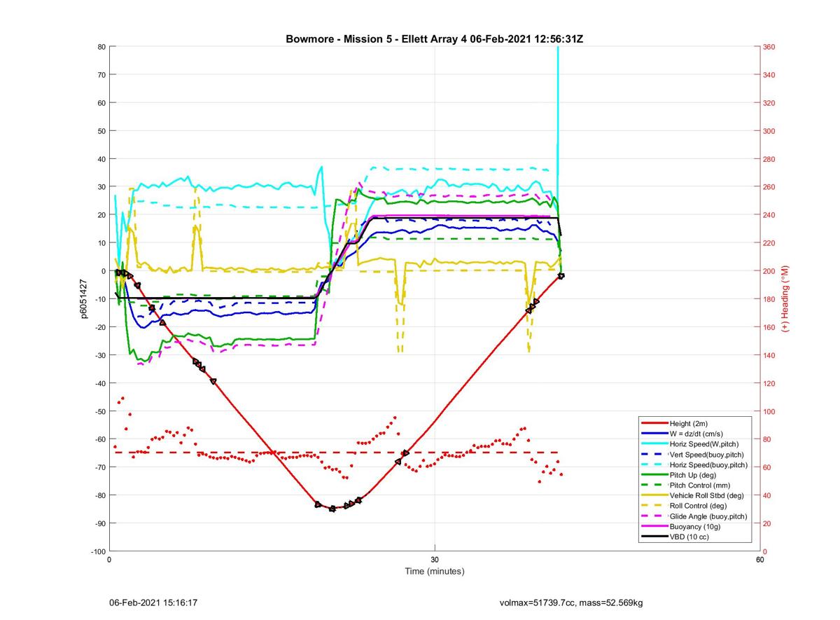Select the left axis tick label '-70'
The height and width of the screenshot is (620, 840).
(x=99, y=467)
